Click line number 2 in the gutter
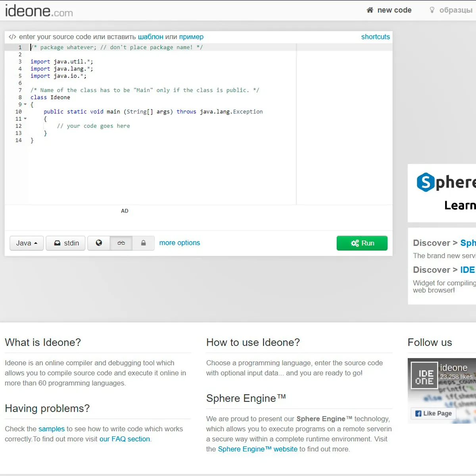 point(20,54)
